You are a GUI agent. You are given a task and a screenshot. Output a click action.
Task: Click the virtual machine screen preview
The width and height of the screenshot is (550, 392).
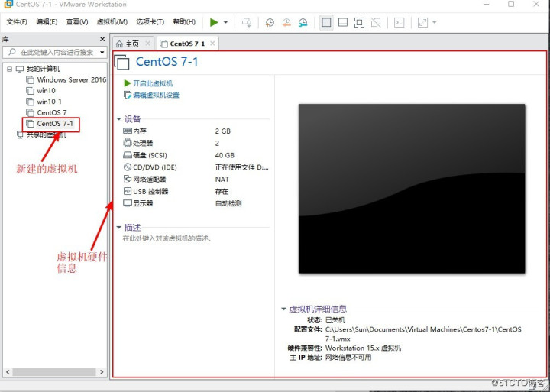pyautogui.click(x=412, y=188)
